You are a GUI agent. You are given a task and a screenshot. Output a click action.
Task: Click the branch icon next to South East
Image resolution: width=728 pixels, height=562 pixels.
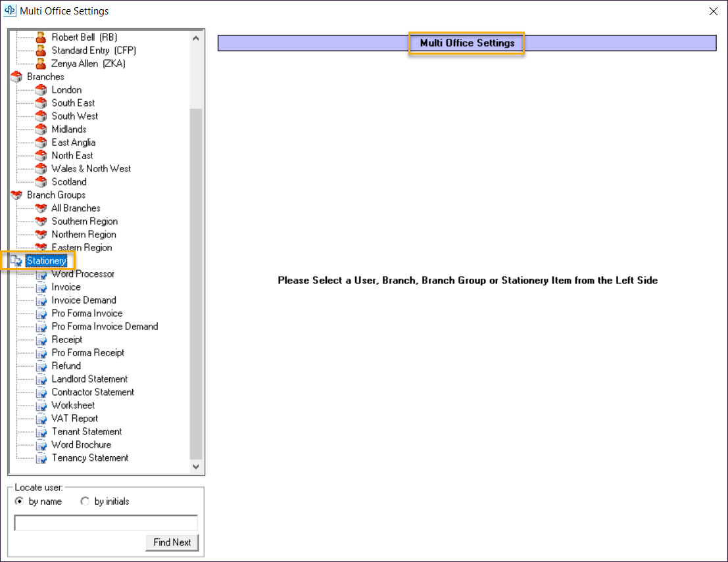(41, 103)
